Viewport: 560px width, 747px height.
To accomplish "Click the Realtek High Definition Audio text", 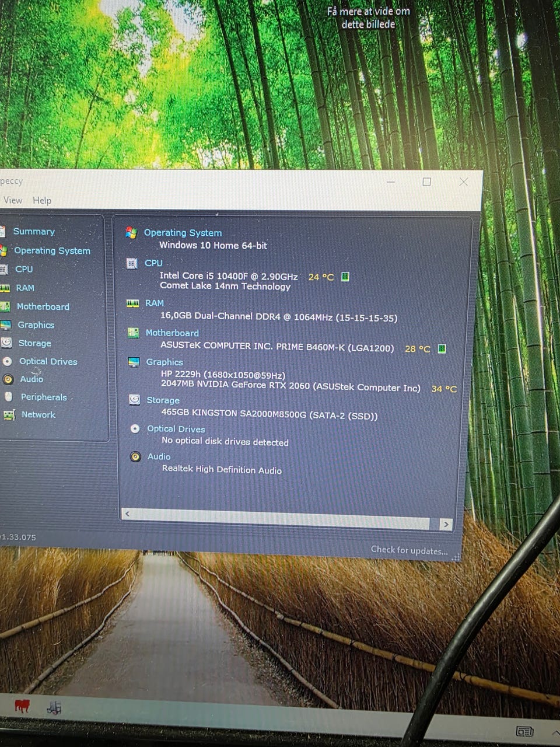I will (x=222, y=469).
